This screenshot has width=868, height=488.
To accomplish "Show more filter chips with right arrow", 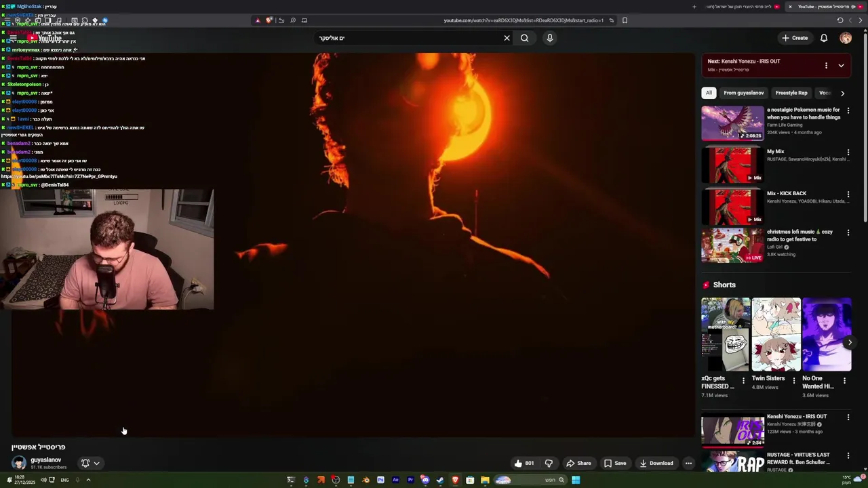I will (842, 93).
